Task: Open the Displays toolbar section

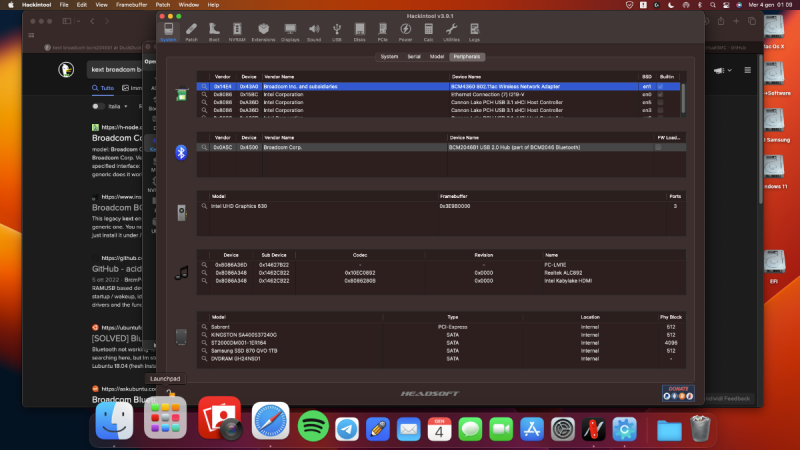Action: point(290,32)
